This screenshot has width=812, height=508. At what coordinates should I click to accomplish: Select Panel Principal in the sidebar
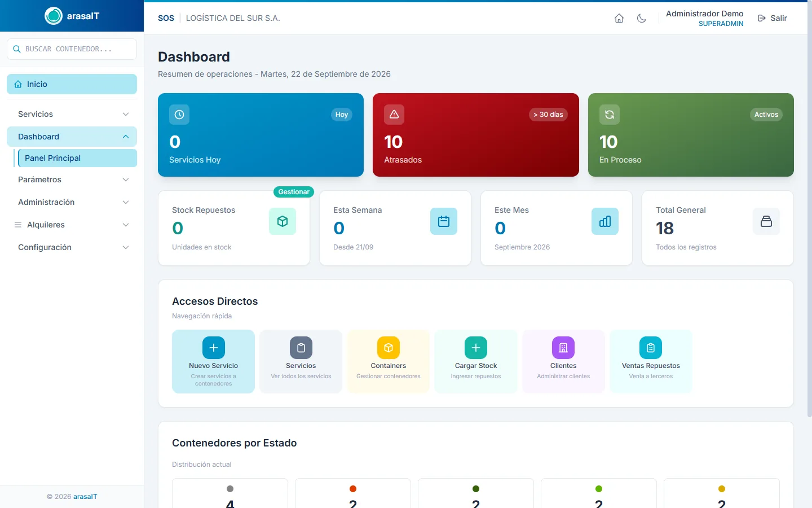(x=77, y=158)
